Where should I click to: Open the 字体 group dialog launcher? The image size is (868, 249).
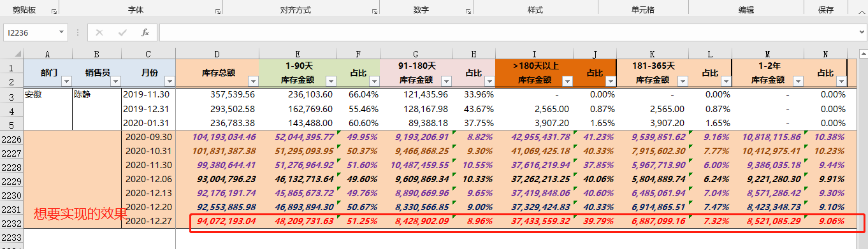tap(218, 11)
